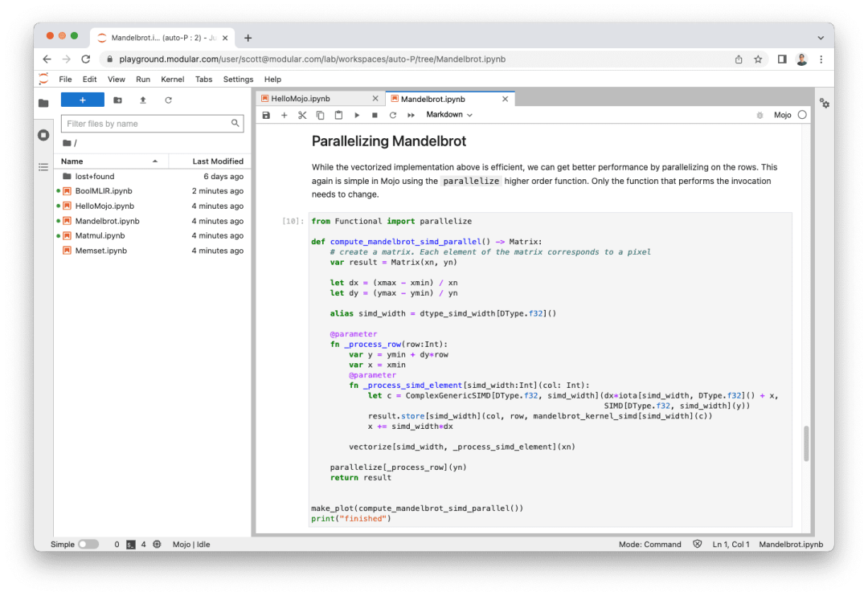Open the Help menu
The height and width of the screenshot is (596, 868).
tap(272, 80)
